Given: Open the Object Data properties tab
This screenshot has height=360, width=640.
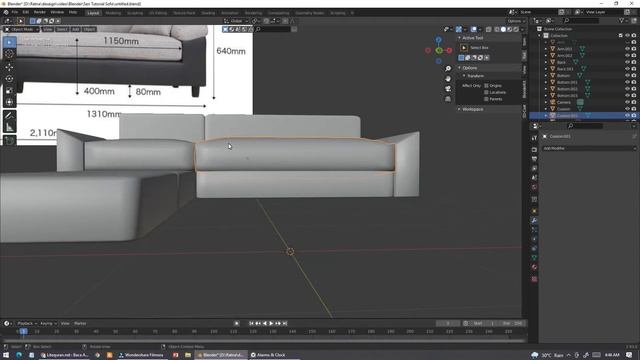Looking at the screenshot, I should (534, 258).
